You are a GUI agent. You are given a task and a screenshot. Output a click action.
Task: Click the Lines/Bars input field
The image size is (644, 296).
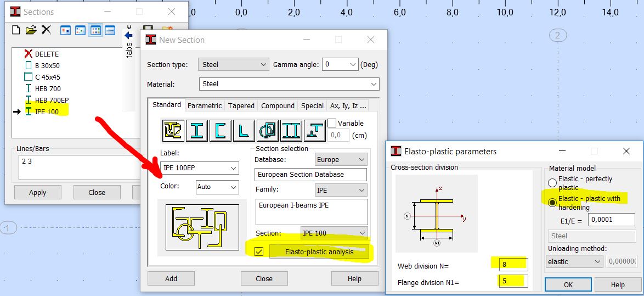80,167
